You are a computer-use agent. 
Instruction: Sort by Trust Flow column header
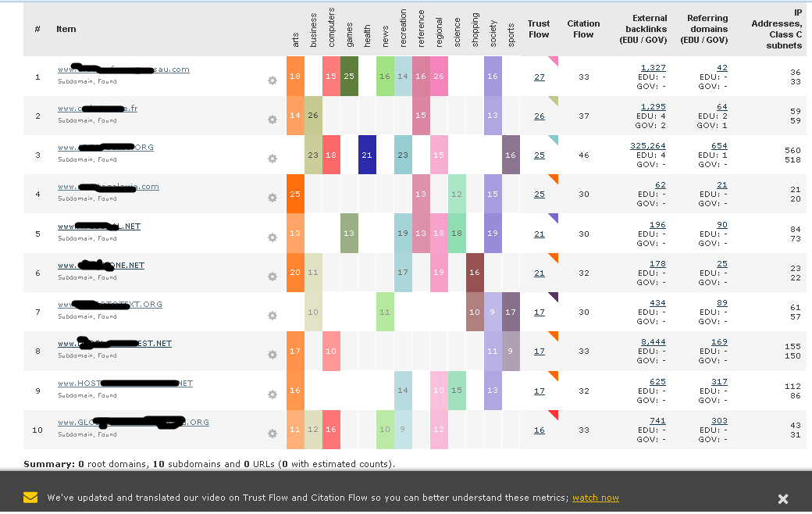(539, 29)
